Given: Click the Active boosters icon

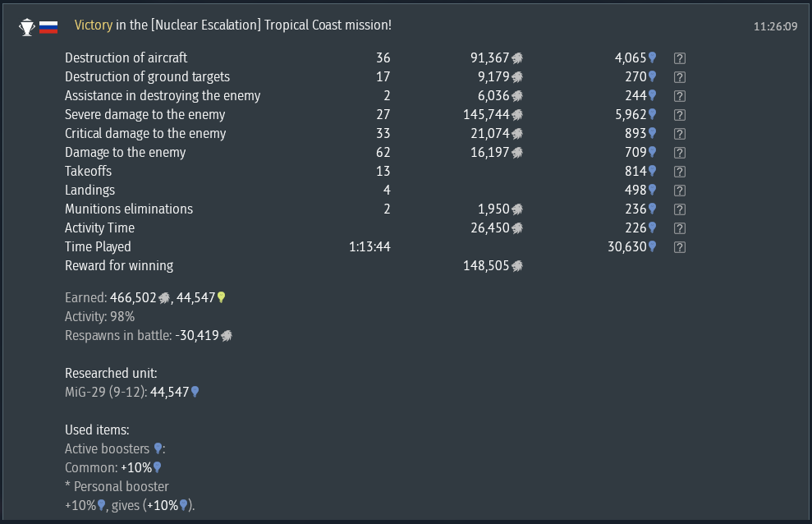Looking at the screenshot, I should coord(158,448).
